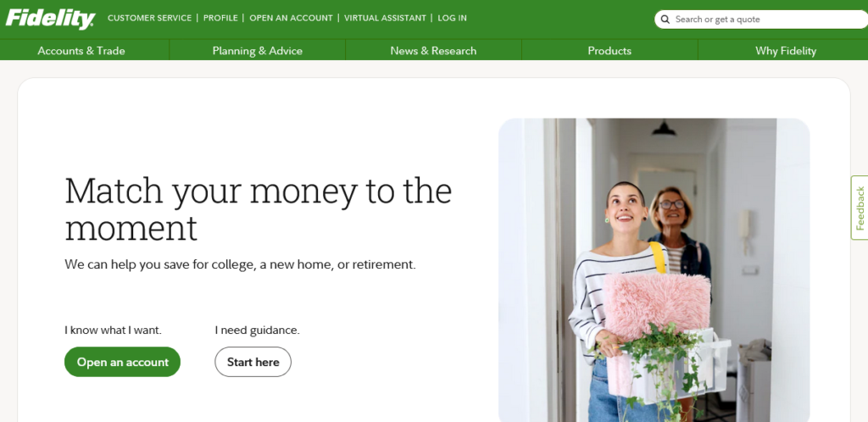The width and height of the screenshot is (868, 422).
Task: Click the Match your money headline
Action: pos(258,209)
